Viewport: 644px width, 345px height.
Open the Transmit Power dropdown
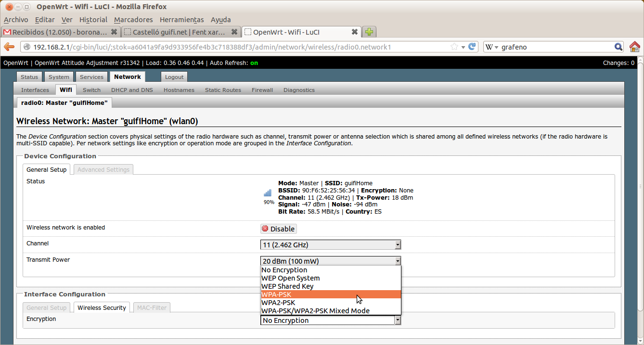click(330, 261)
